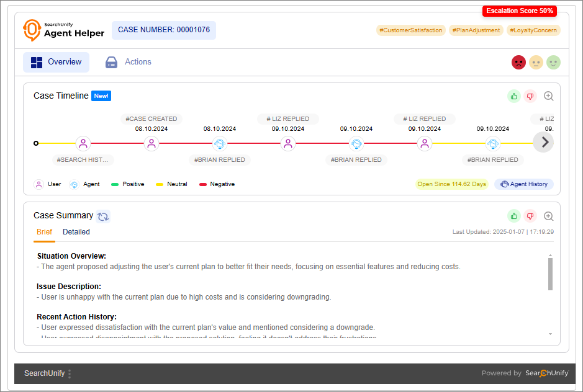583x392 pixels.
Task: Zoom into the Case Timeline with magnifier
Action: (x=548, y=96)
